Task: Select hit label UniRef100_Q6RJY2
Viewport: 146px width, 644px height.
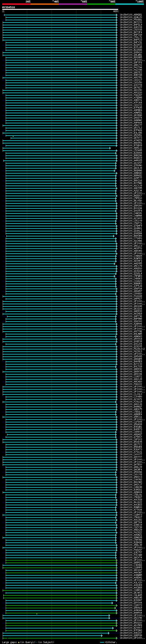Action: [x=131, y=65]
